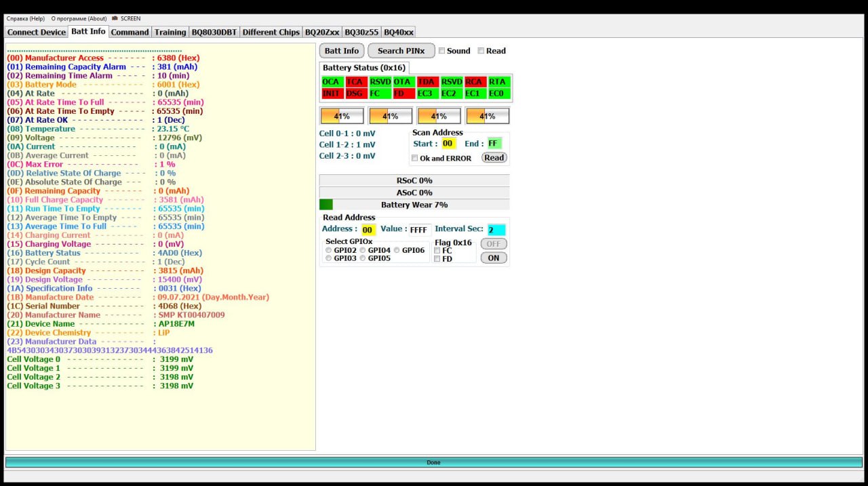Viewport: 868px width, 486px height.
Task: Switch to the Training tab
Action: pyautogui.click(x=170, y=32)
